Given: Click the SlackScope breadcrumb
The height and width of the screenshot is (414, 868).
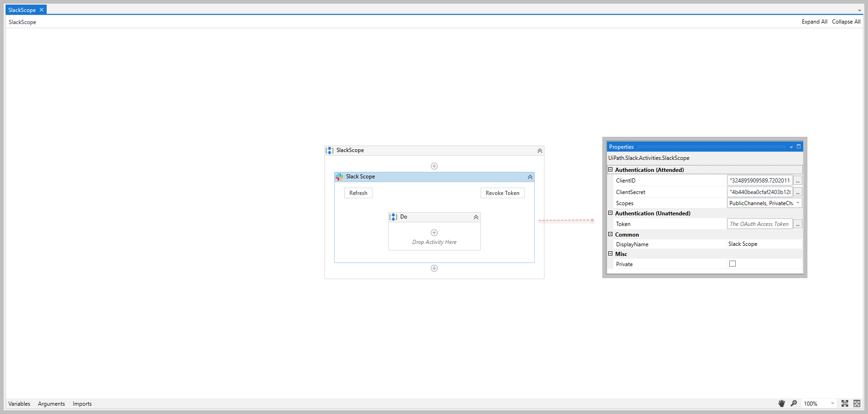Looking at the screenshot, I should (22, 22).
